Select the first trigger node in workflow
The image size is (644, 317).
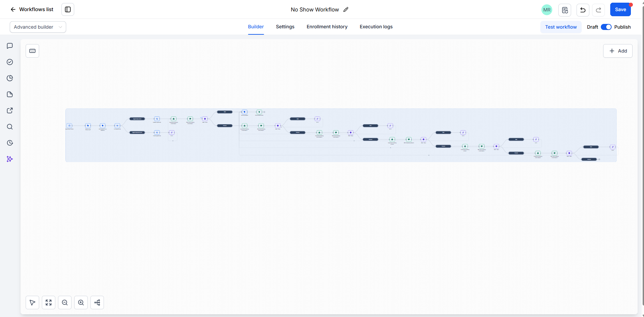pyautogui.click(x=69, y=126)
